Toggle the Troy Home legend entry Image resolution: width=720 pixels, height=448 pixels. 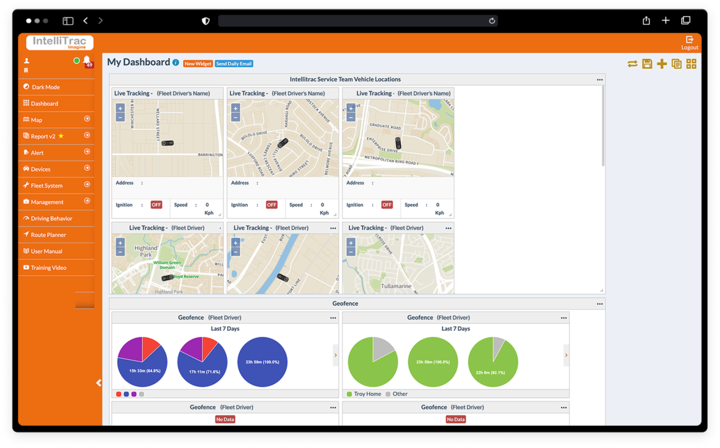[364, 394]
